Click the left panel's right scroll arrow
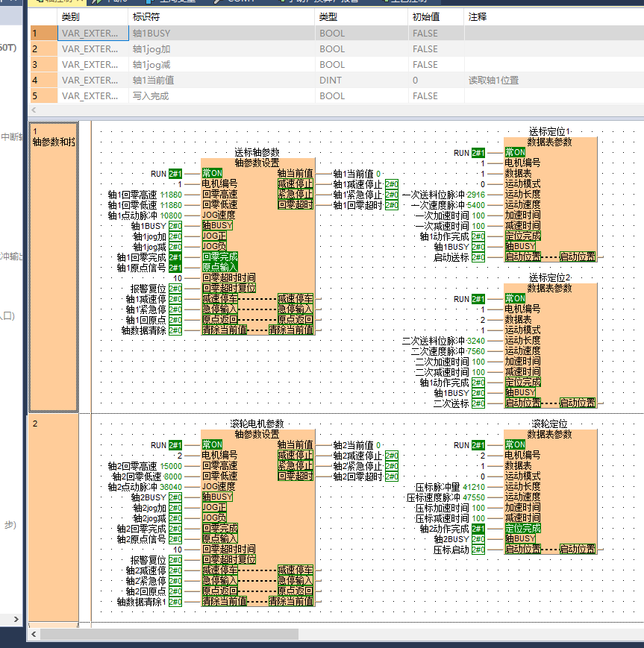The width and height of the screenshot is (644, 648). click(x=16, y=620)
